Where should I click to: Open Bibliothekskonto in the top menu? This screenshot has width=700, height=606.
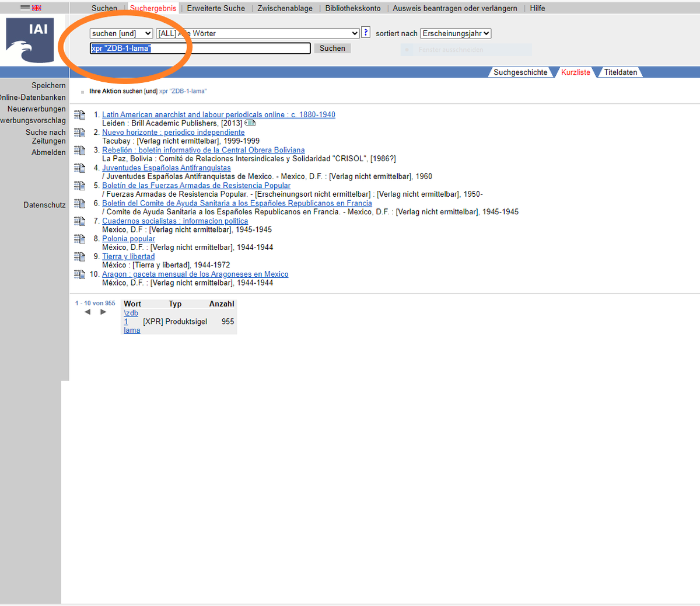(353, 8)
